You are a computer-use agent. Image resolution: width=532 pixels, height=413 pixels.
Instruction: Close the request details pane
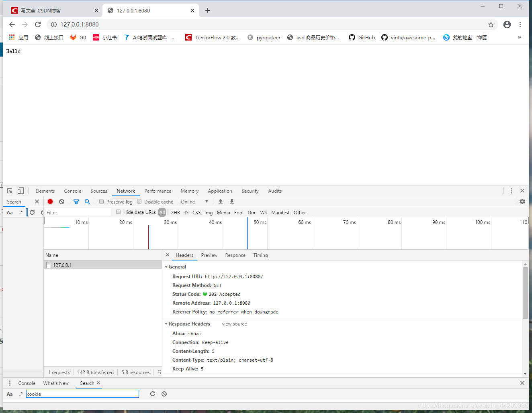[168, 255]
